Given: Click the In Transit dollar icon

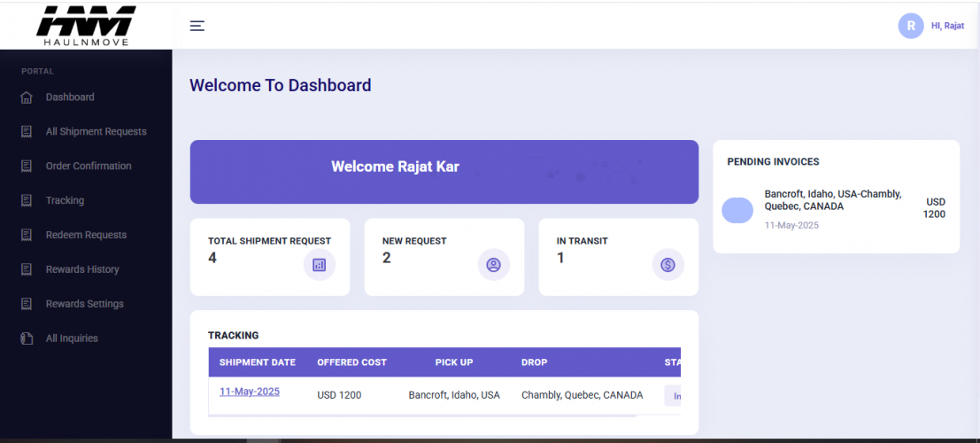Looking at the screenshot, I should click(x=668, y=264).
